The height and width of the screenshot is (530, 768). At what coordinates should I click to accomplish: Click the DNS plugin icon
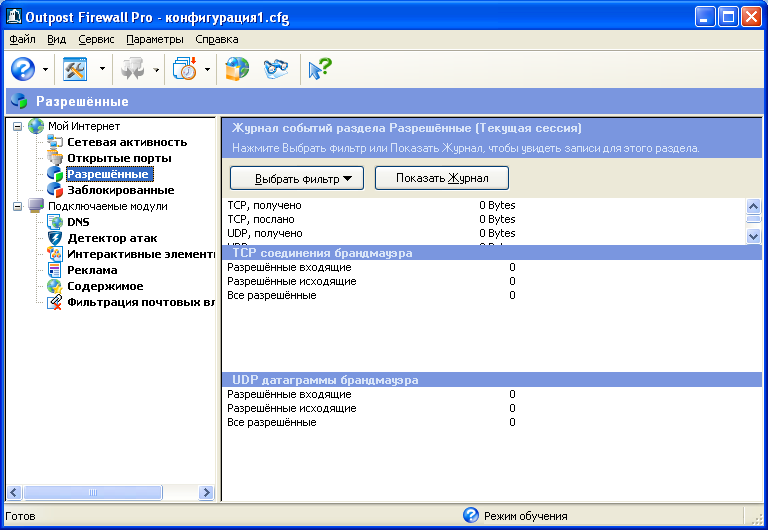tap(54, 222)
